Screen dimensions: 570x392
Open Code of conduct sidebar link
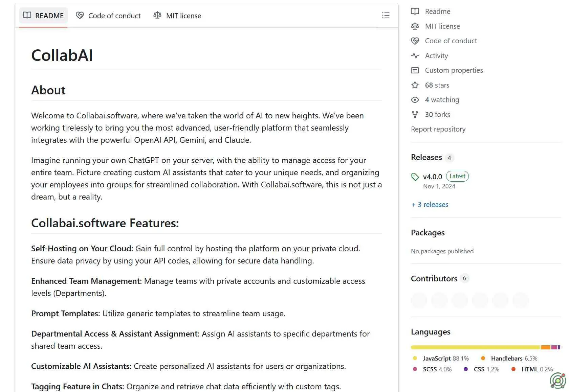click(x=451, y=41)
